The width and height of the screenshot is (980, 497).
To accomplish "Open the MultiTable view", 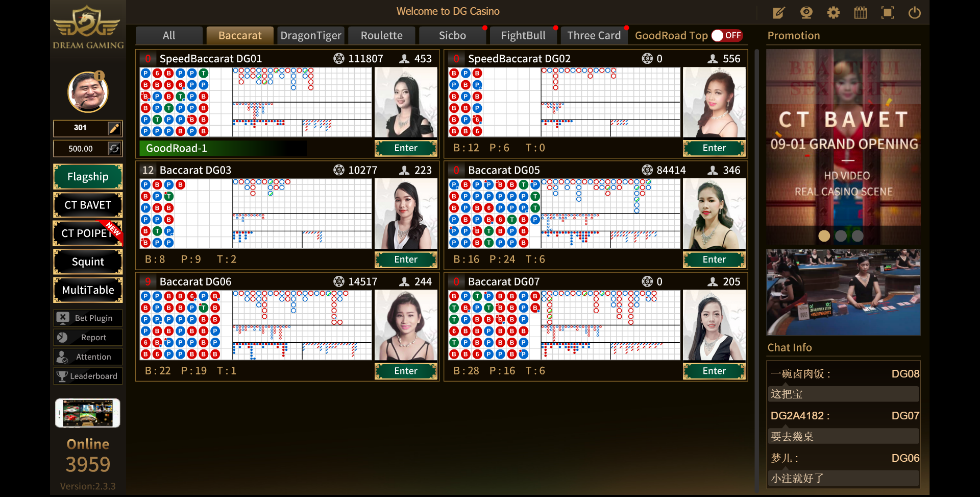I will point(88,290).
